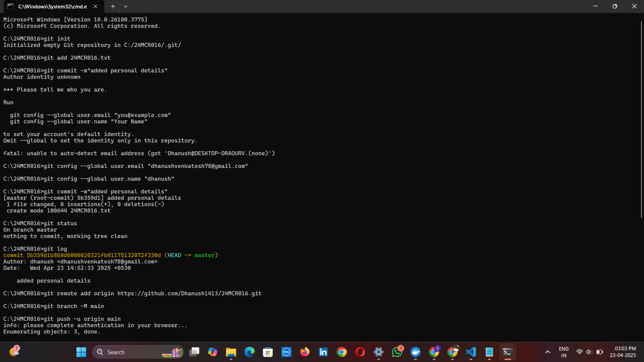This screenshot has height=362, width=644.
Task: Restore down the terminal window
Action: tap(615, 6)
